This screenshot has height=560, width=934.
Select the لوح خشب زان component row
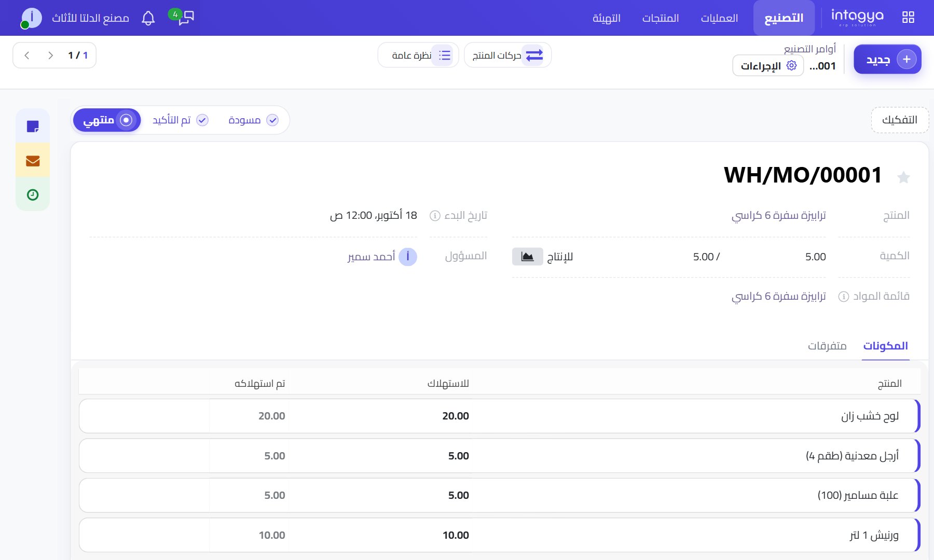[499, 416]
